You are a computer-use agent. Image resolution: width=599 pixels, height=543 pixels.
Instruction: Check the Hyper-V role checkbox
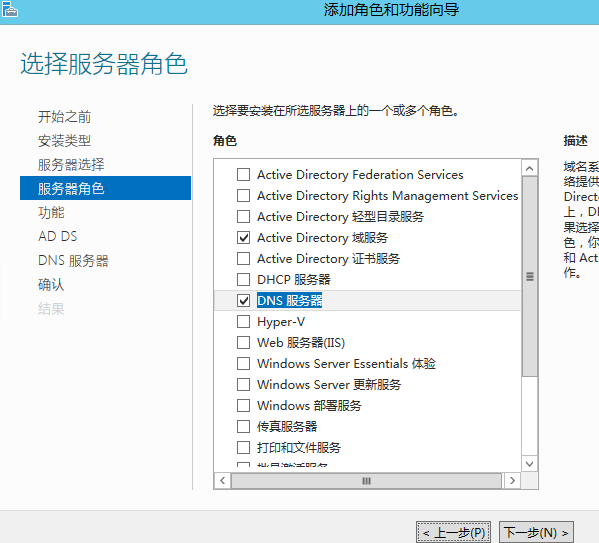pos(243,322)
